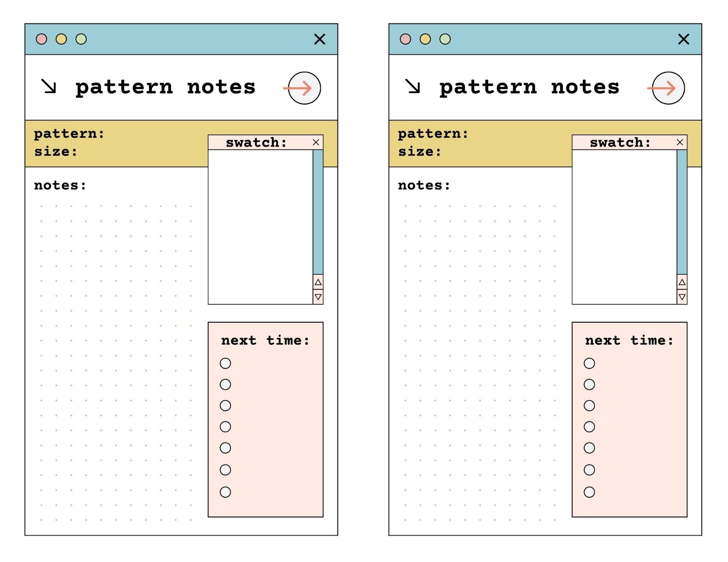
Task: Check first next time circle in left window
Action: pyautogui.click(x=225, y=363)
